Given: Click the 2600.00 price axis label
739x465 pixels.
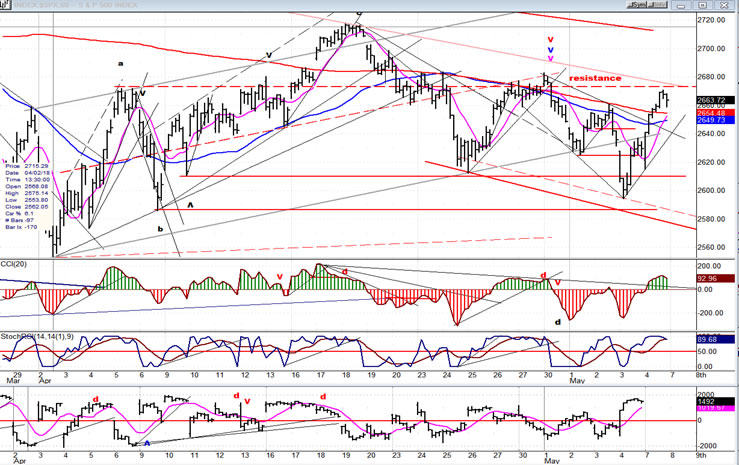Looking at the screenshot, I should point(712,191).
